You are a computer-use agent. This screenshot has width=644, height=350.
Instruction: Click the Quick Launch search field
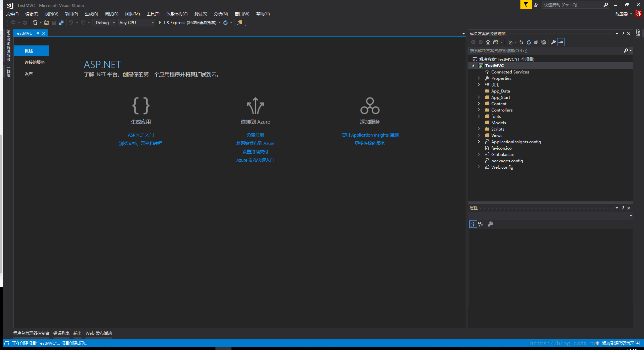pos(573,5)
